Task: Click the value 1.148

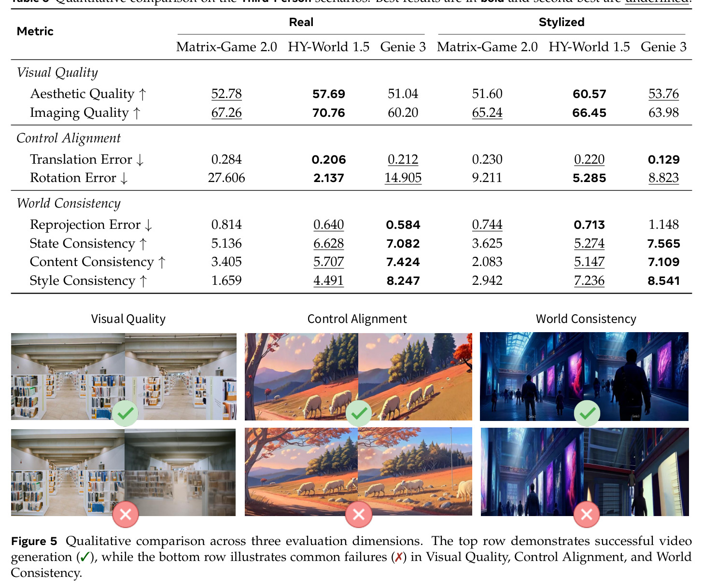Action: point(663,224)
